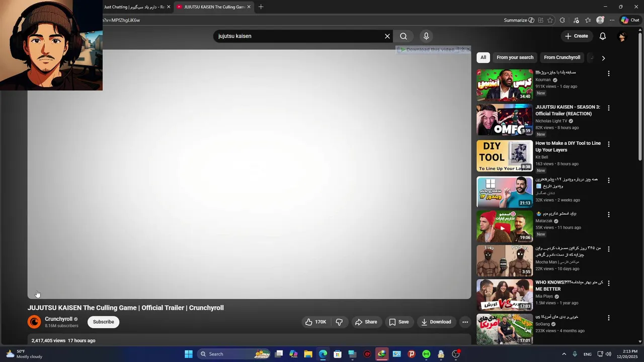This screenshot has width=644, height=362.
Task: Open the DIY TOOL video thumbnail
Action: tap(505, 156)
